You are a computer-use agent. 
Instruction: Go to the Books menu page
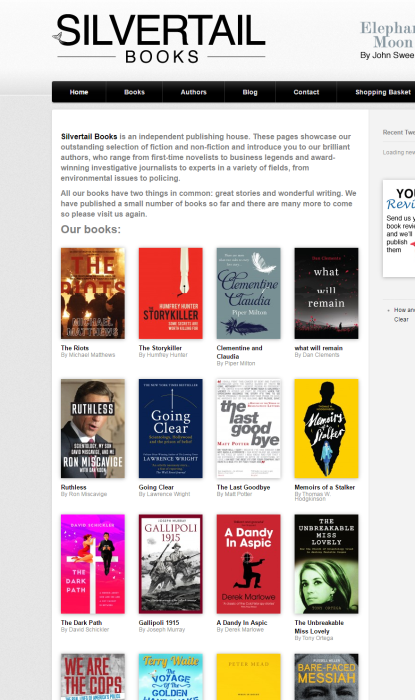(134, 92)
